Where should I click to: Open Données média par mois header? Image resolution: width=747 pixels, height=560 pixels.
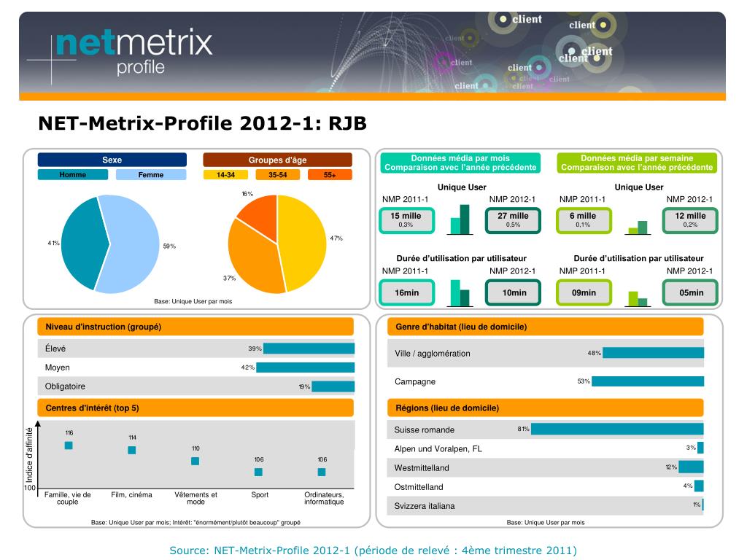460,163
